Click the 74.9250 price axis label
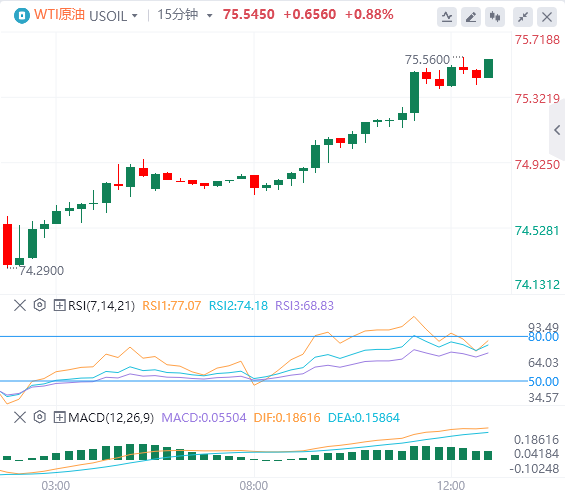The height and width of the screenshot is (496, 565). [x=537, y=165]
